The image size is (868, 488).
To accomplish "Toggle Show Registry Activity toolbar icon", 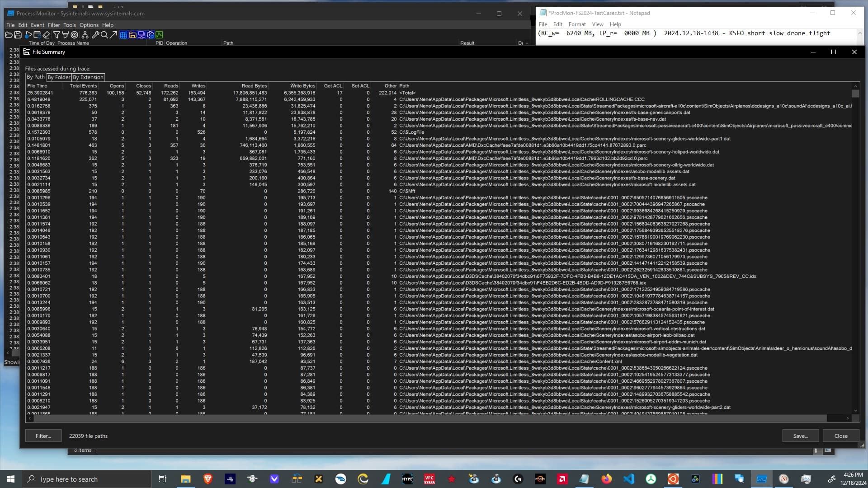I will tap(123, 35).
